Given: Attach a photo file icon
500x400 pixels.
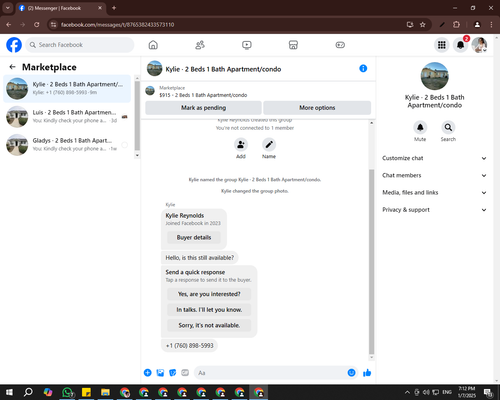Looking at the screenshot, I should point(160,373).
